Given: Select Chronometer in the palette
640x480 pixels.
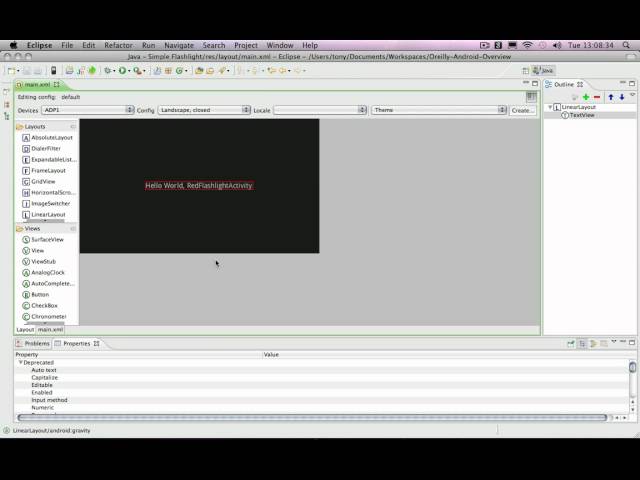Looking at the screenshot, I should tap(44, 317).
